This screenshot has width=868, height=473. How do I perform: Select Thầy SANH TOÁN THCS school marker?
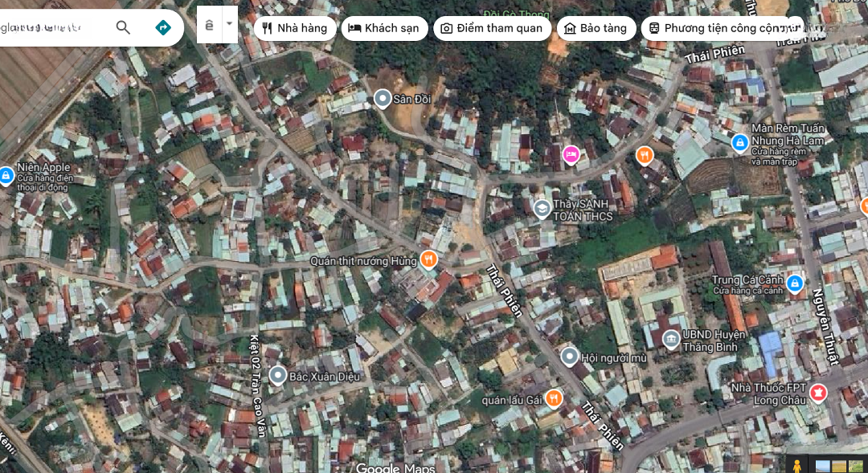coord(542,210)
